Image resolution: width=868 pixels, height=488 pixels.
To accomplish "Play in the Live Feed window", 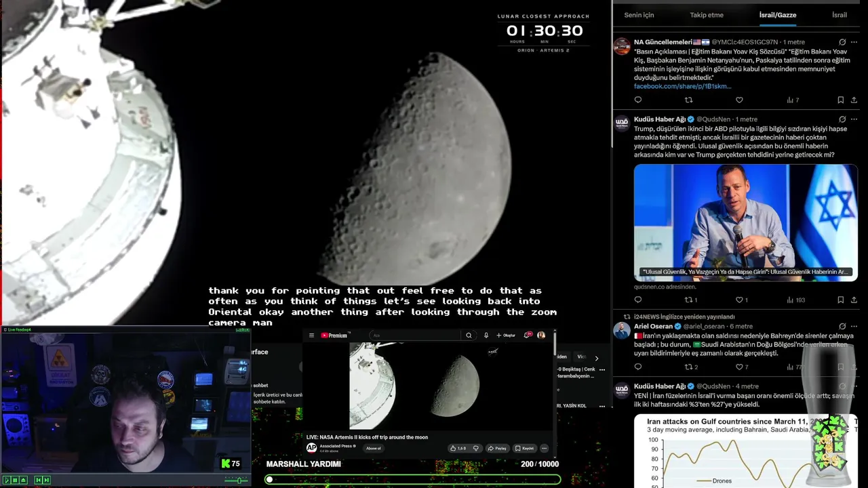I will (7, 480).
